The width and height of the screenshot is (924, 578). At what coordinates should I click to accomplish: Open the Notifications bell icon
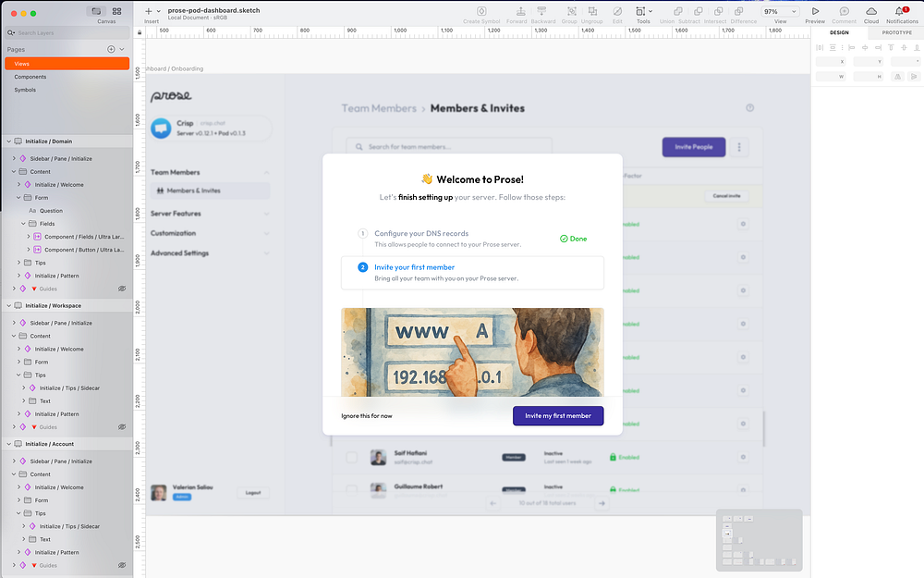(x=900, y=11)
